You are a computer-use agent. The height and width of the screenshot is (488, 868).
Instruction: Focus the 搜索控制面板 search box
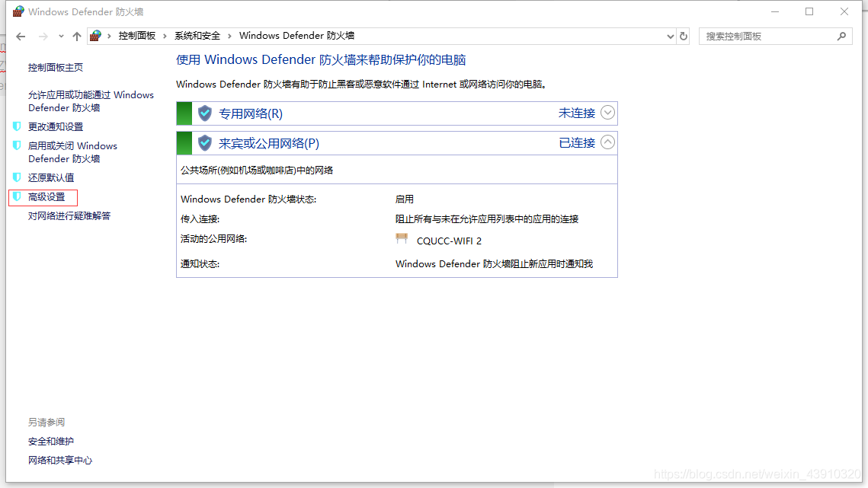click(x=776, y=36)
